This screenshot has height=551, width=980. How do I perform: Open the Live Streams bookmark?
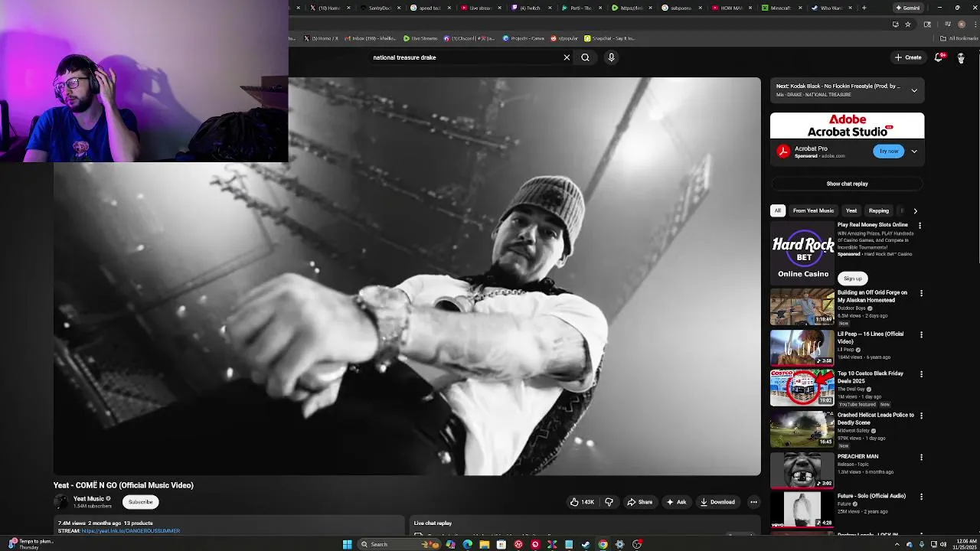(420, 38)
